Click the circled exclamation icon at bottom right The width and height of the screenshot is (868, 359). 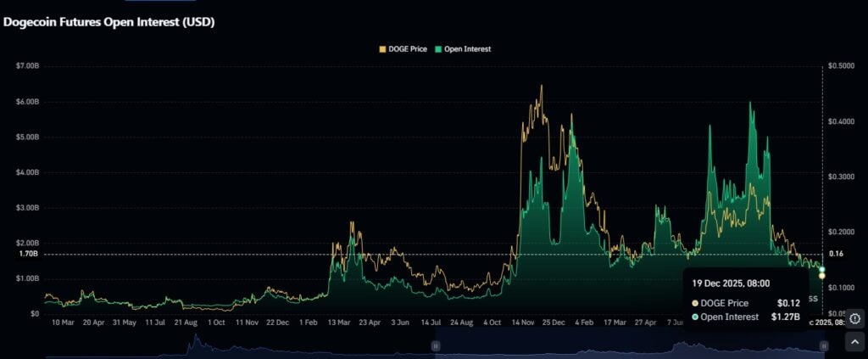[x=854, y=318]
